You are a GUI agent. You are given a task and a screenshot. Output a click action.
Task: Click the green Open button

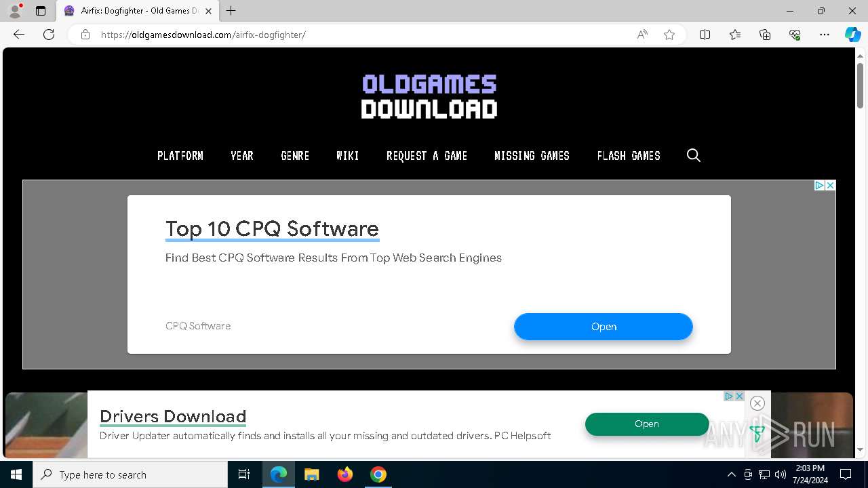click(x=647, y=424)
